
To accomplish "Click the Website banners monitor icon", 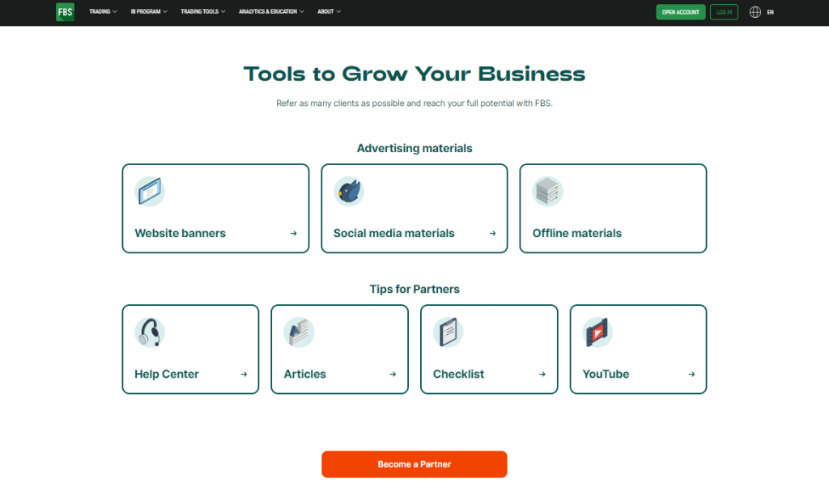I will click(150, 192).
